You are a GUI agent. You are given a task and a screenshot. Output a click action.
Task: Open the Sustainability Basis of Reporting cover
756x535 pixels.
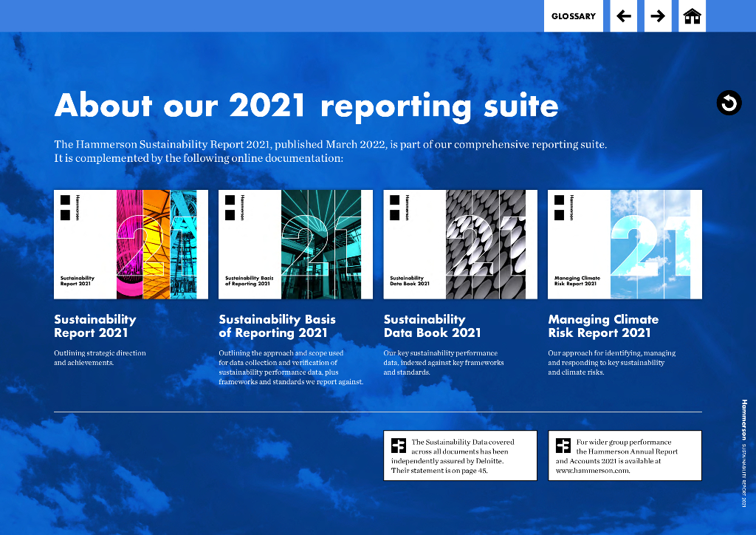295,245
